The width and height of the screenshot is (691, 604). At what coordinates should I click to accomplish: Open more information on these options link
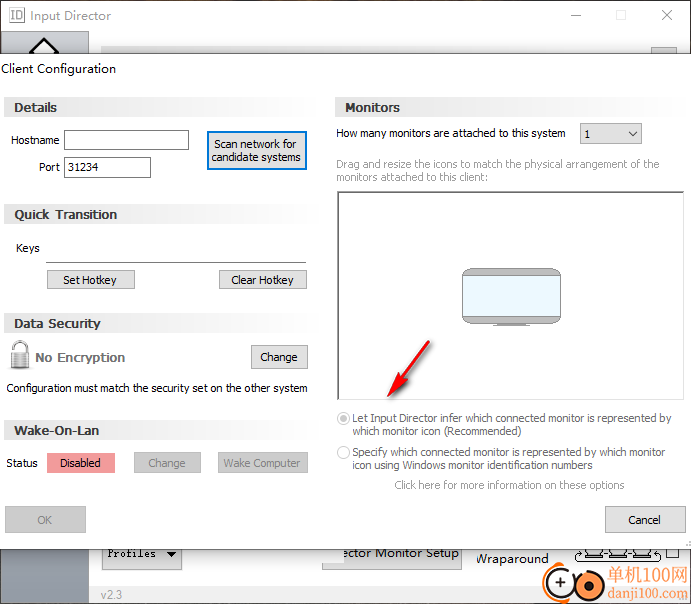pyautogui.click(x=509, y=485)
